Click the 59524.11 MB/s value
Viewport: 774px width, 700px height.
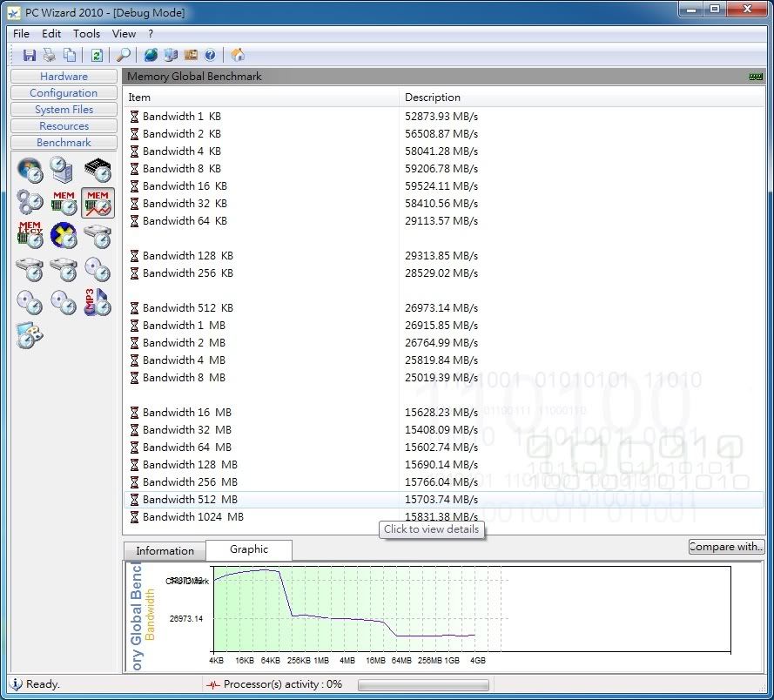click(441, 186)
